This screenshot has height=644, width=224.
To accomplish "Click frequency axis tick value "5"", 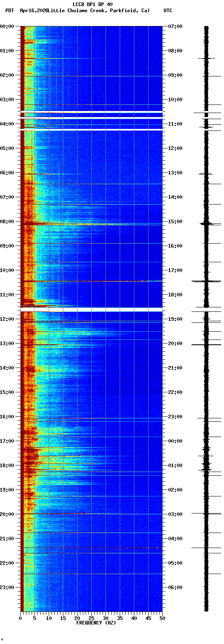I will (x=34, y=618).
